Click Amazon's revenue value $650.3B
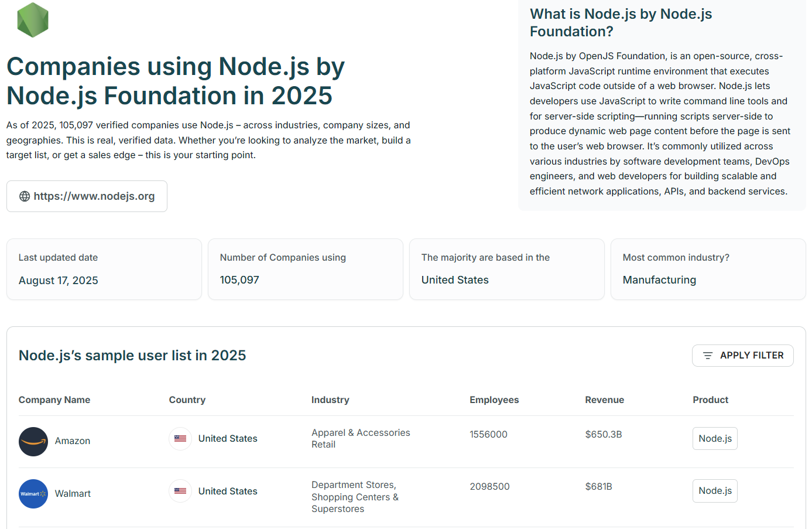 tap(604, 435)
